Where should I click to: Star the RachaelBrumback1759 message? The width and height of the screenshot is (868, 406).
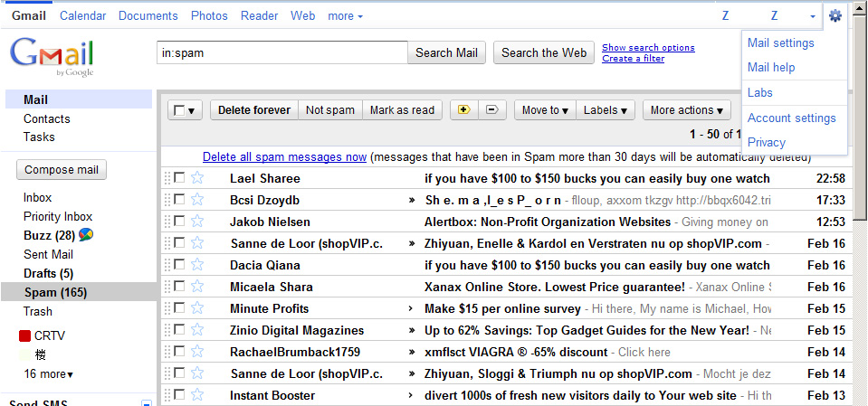[197, 352]
